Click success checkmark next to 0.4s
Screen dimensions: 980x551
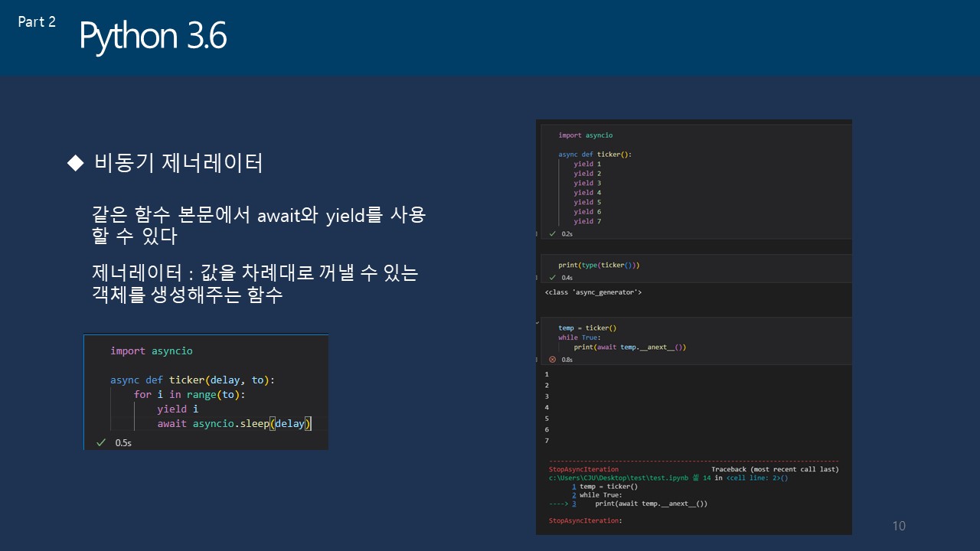552,278
